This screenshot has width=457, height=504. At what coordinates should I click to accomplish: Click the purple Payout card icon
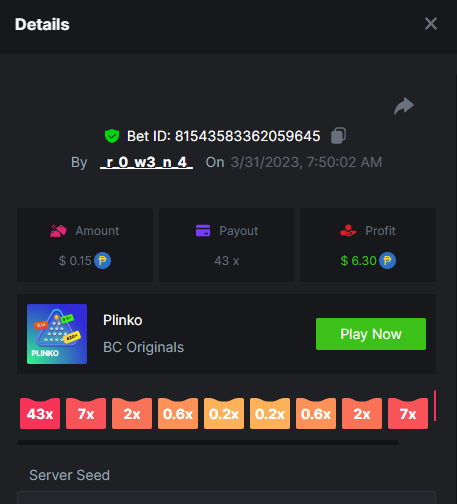click(203, 230)
